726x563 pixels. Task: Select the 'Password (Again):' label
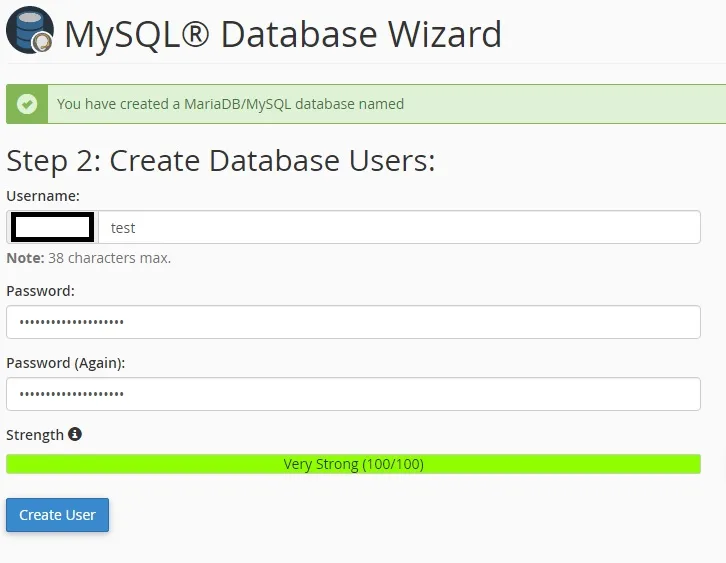tap(66, 363)
